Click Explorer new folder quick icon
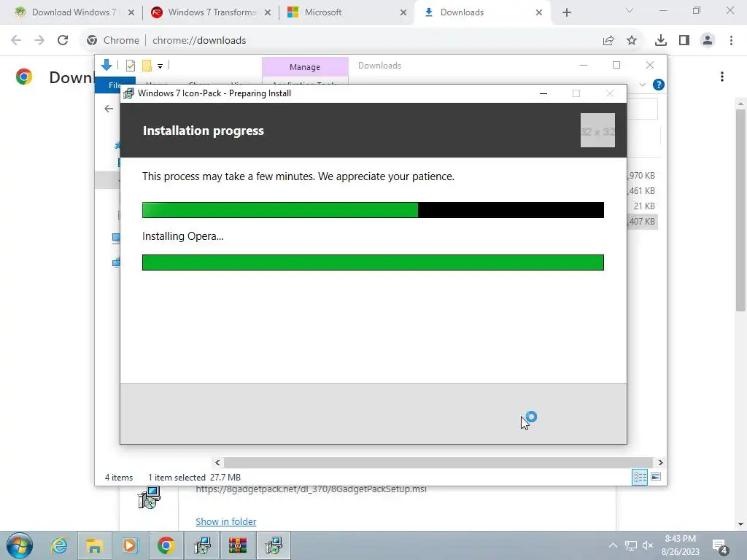 tap(147, 66)
